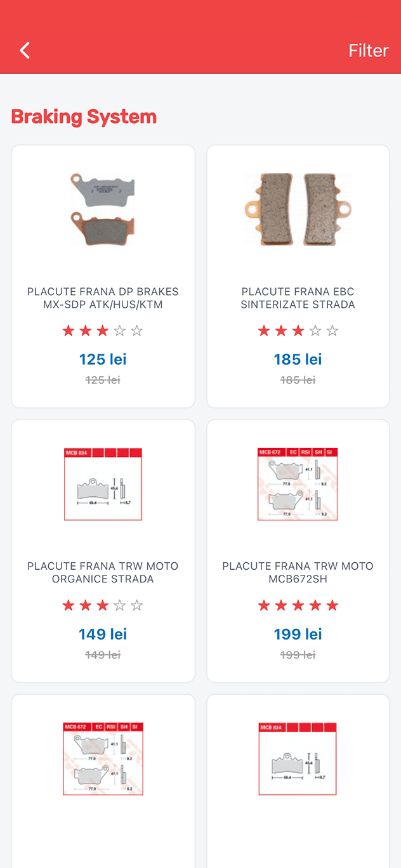Viewport: 401px width, 868px height.
Task: Click the first star on TRW Organice rating
Action: point(69,605)
